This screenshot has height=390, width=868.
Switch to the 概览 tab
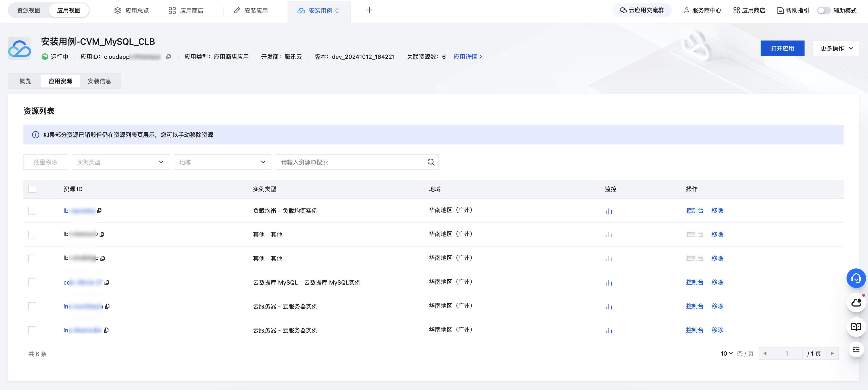tap(25, 81)
